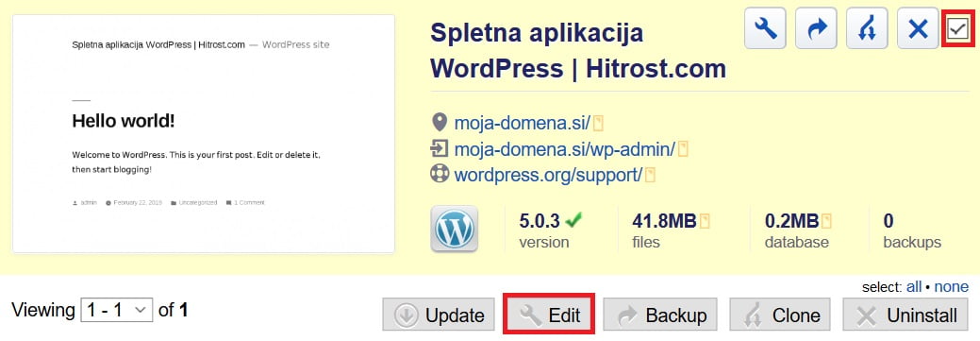Click the green version checkmark
The image size is (980, 341).
click(573, 220)
